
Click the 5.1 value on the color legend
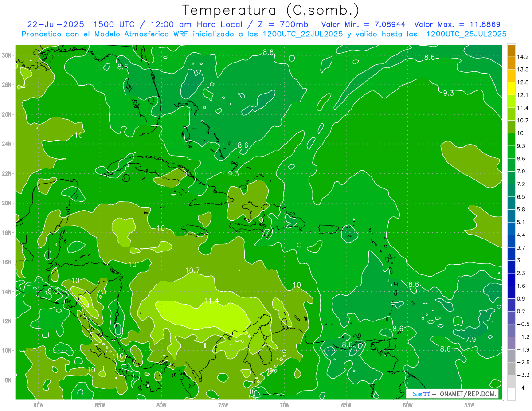521,222
